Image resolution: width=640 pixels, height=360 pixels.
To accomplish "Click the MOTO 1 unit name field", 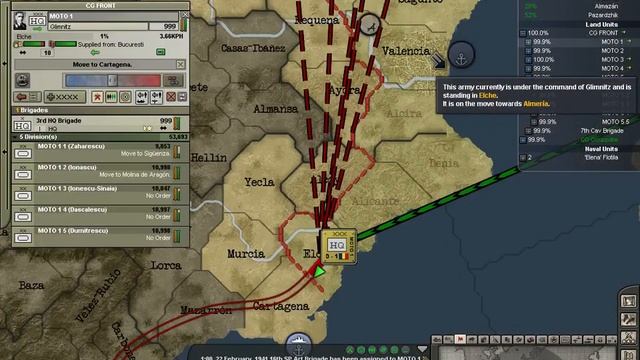I will (x=113, y=16).
